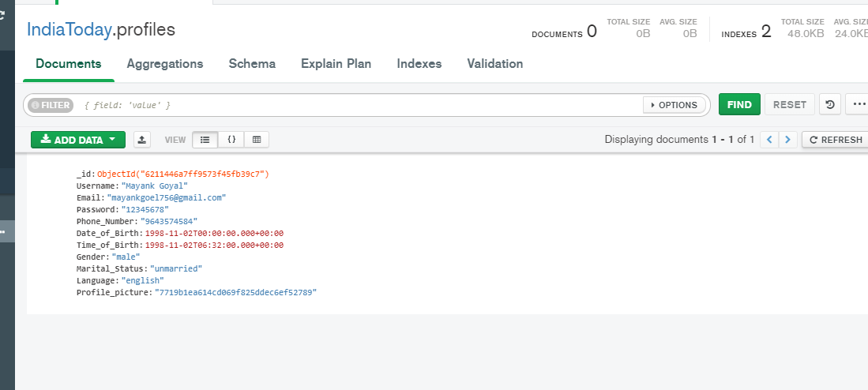
Task: Click the Marital_Status field name
Action: pyautogui.click(x=109, y=269)
